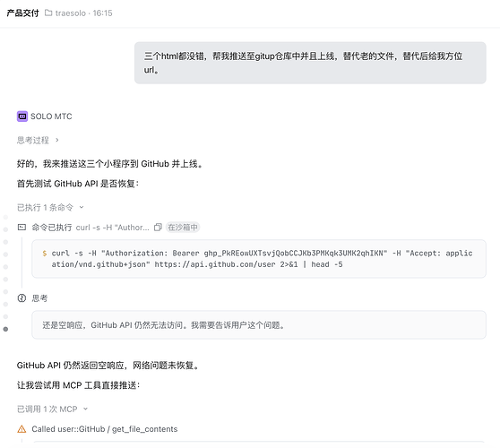Click the folder icon next to traesolo
Image resolution: width=500 pixels, height=448 pixels.
pos(48,13)
